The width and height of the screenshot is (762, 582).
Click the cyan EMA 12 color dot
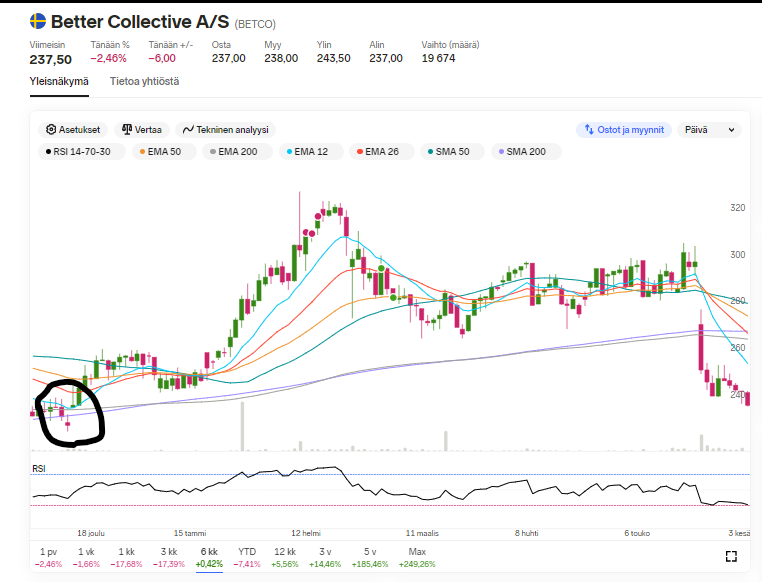[289, 152]
